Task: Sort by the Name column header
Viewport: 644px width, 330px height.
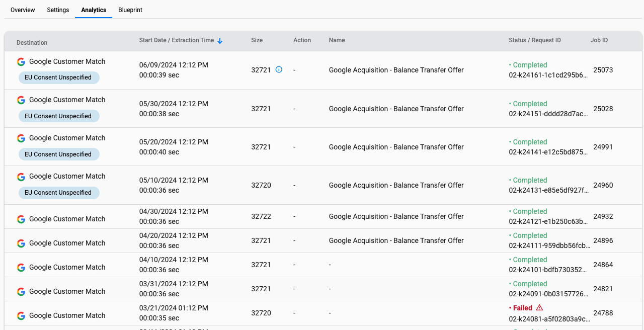Action: tap(337, 40)
